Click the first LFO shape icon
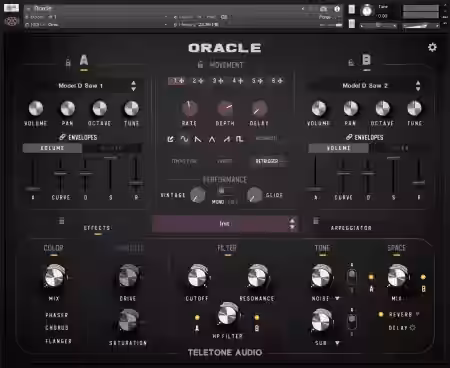Viewport: 450px width, 368px height. tap(170, 139)
